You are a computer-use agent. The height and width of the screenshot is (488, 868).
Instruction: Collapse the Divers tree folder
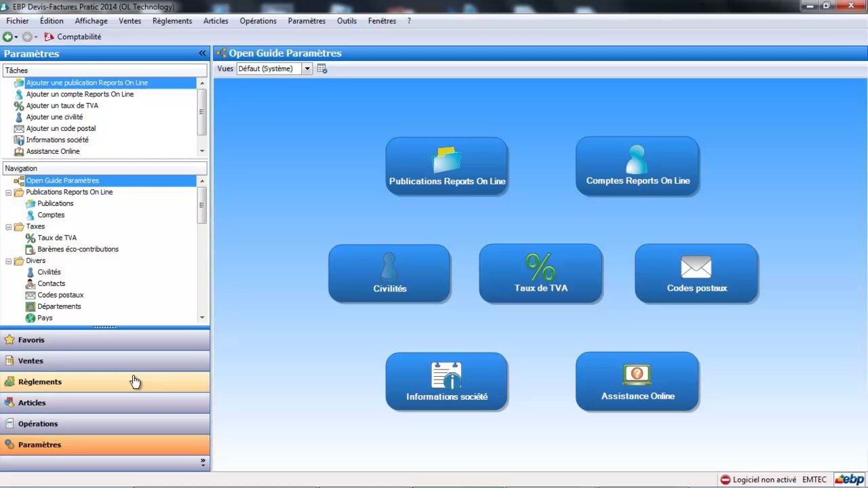[9, 261]
